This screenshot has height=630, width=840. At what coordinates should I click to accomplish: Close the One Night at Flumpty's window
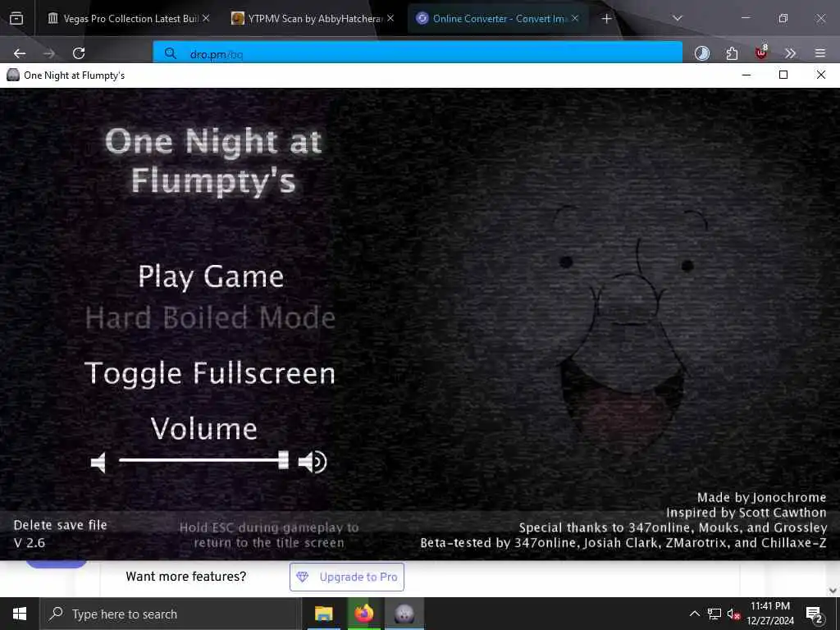tap(820, 75)
